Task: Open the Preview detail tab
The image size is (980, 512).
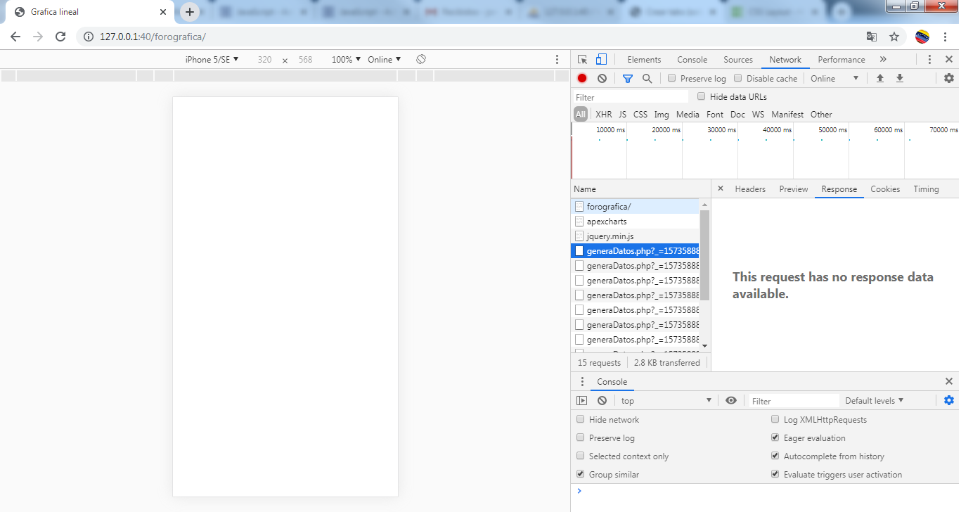Action: pos(794,188)
